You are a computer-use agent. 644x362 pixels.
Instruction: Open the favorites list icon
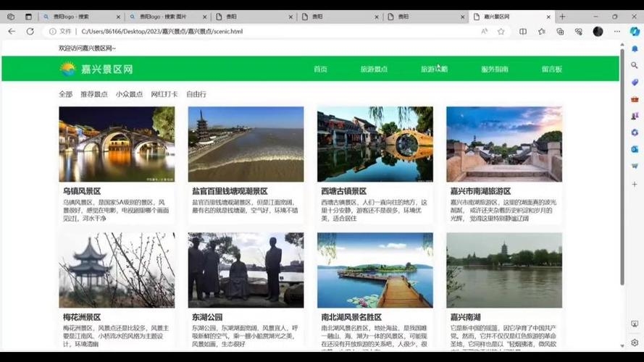click(x=542, y=31)
